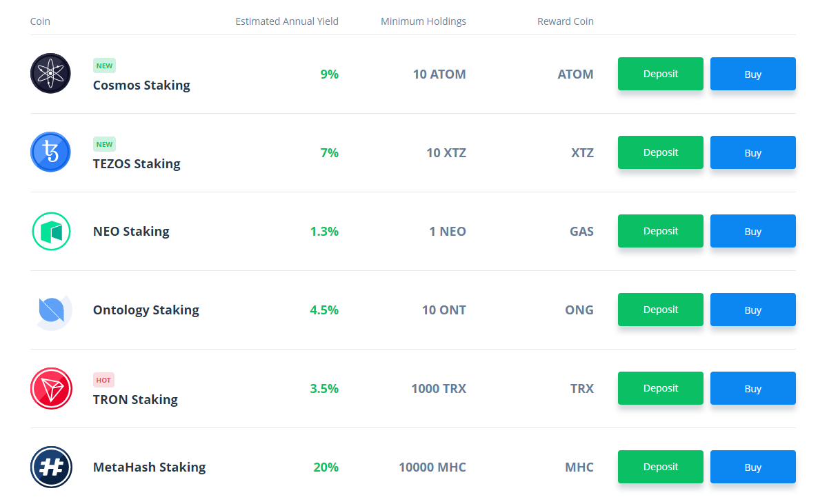The height and width of the screenshot is (504, 818).
Task: Click the Minimum Holdings column header
Action: click(423, 21)
